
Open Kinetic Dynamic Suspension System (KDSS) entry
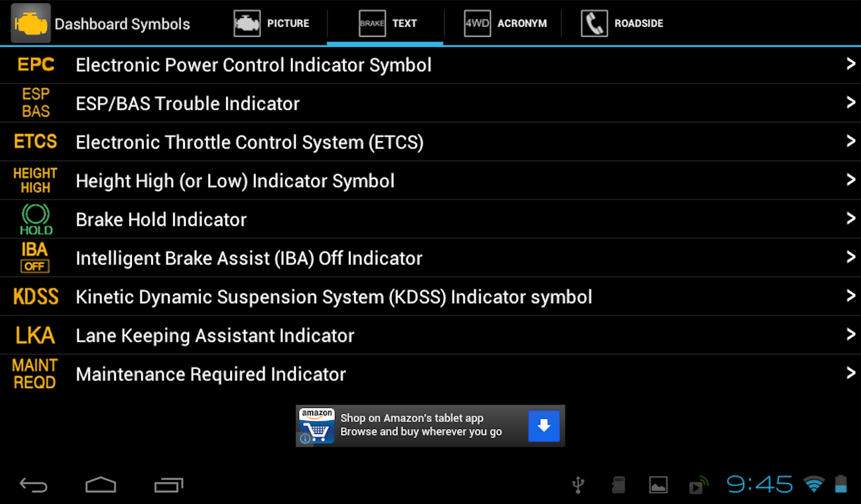click(431, 297)
